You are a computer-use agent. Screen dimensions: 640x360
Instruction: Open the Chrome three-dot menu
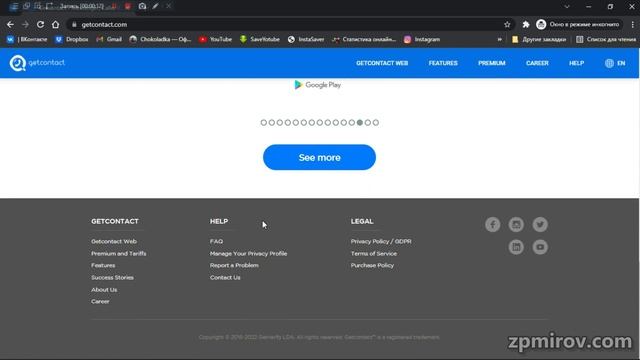pos(633,24)
